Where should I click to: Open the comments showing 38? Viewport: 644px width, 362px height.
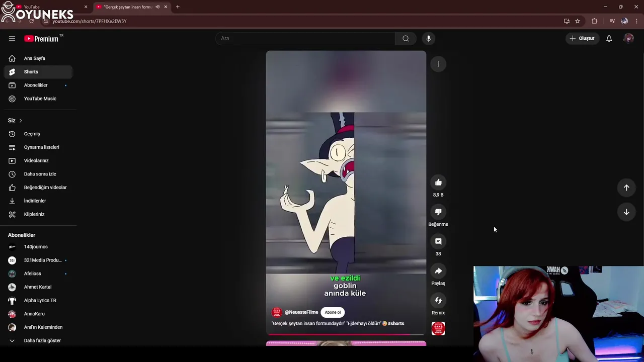click(x=438, y=241)
